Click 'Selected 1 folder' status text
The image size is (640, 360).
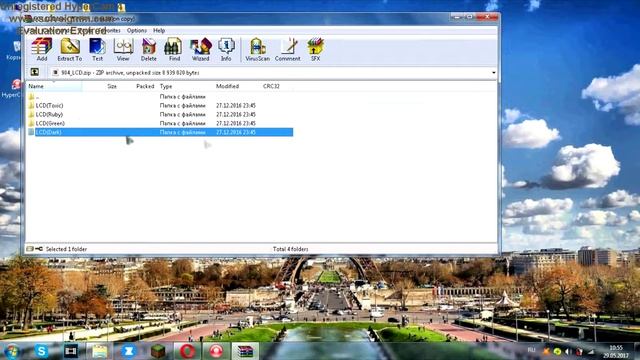pyautogui.click(x=66, y=249)
